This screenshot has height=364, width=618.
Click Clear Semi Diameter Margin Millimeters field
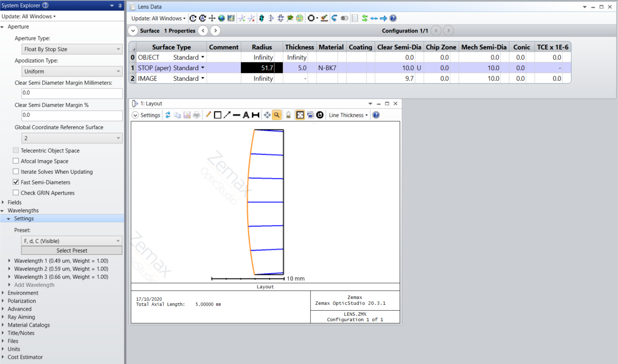[x=72, y=93]
